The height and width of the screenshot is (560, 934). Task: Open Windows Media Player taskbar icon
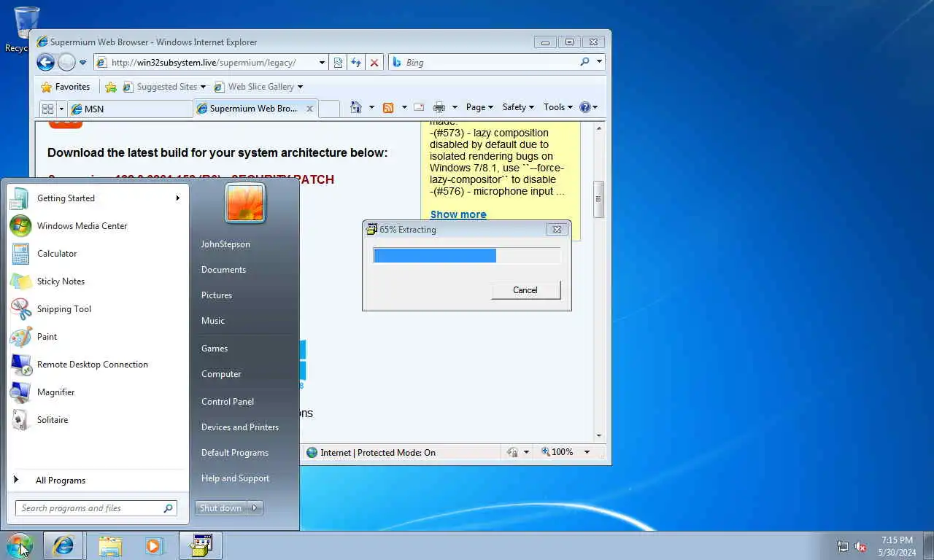click(155, 545)
